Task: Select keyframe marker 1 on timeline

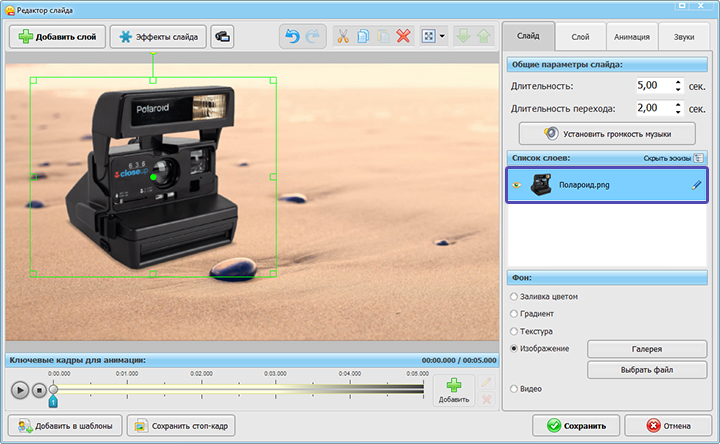Action: [53, 402]
